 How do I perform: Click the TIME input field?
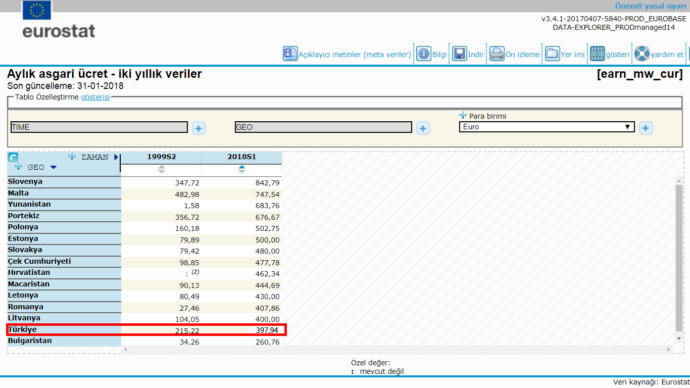(x=99, y=127)
